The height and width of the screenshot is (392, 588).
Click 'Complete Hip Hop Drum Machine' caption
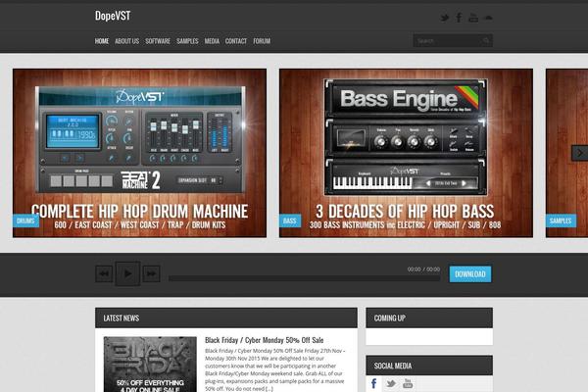[139, 212]
